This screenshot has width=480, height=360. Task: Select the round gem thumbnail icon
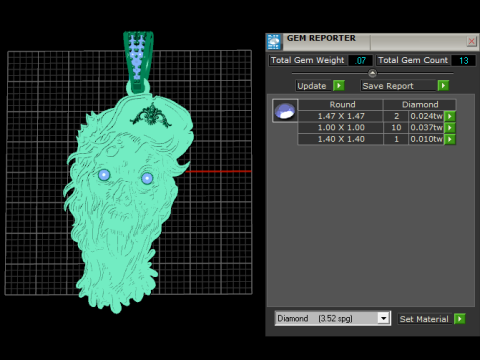click(x=285, y=111)
